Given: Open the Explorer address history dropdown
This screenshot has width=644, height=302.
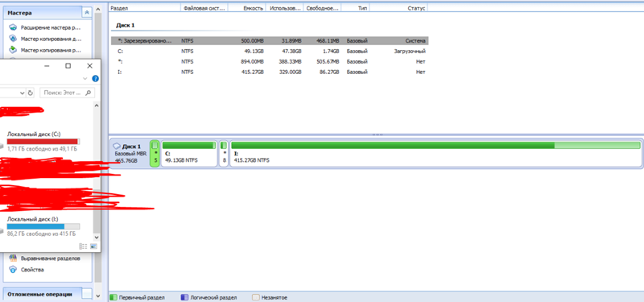Looking at the screenshot, I should (x=23, y=93).
